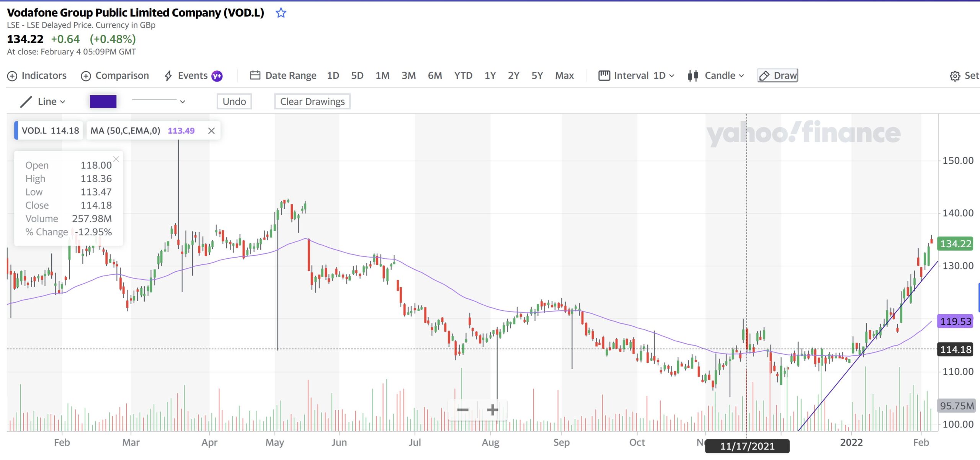
Task: Click the 95.75M volume tag
Action: [957, 406]
